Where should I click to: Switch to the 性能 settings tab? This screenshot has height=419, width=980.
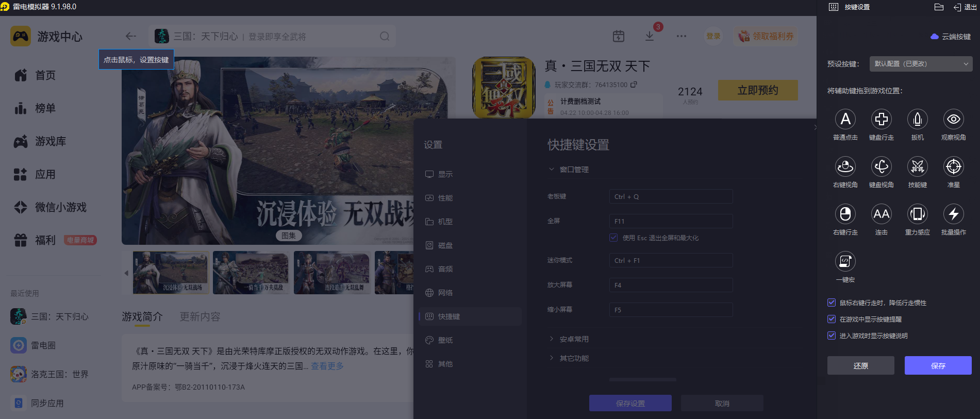[445, 198]
